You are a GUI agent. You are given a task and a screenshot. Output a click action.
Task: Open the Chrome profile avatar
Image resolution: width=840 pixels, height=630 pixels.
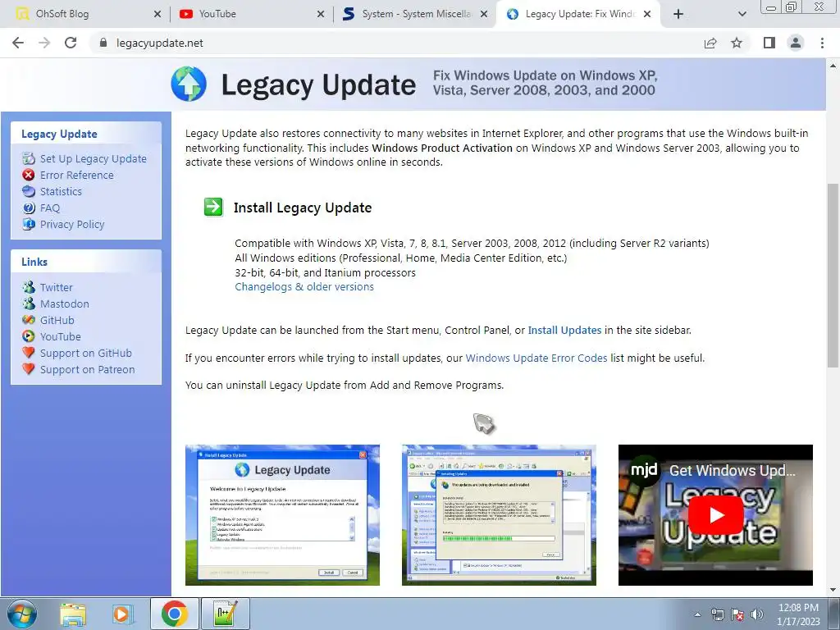(x=796, y=43)
